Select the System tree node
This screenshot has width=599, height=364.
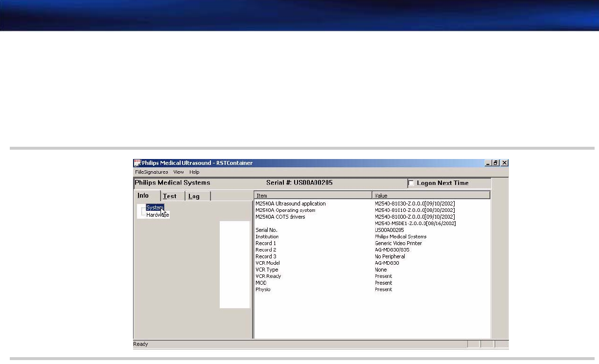tap(155, 207)
